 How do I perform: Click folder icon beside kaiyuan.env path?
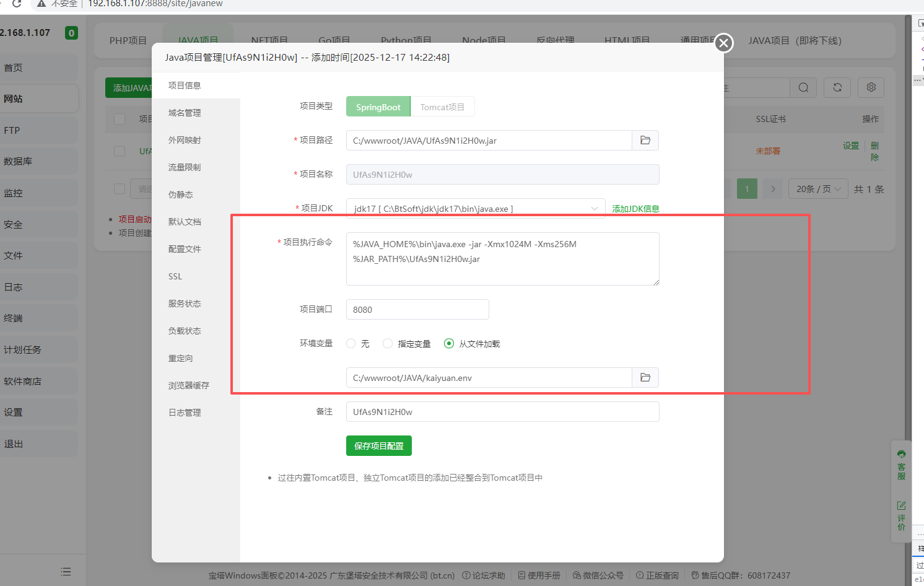click(645, 378)
